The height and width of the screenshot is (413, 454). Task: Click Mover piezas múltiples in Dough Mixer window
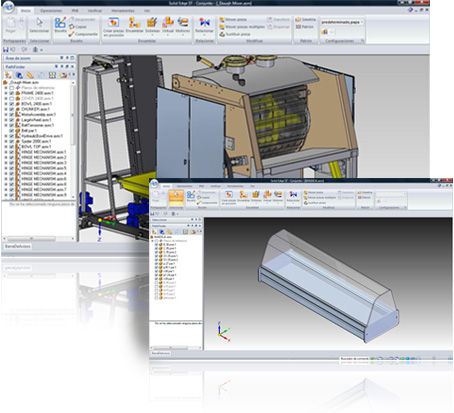point(242,27)
